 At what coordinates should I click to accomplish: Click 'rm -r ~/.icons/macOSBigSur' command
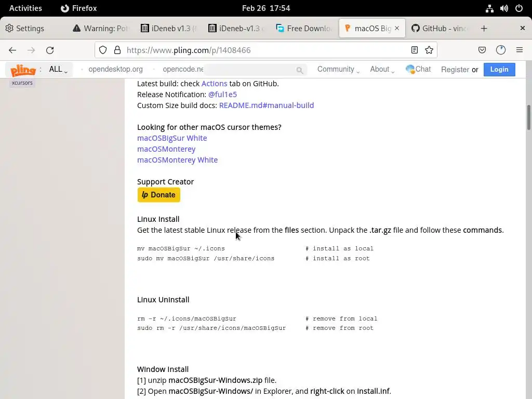(187, 319)
